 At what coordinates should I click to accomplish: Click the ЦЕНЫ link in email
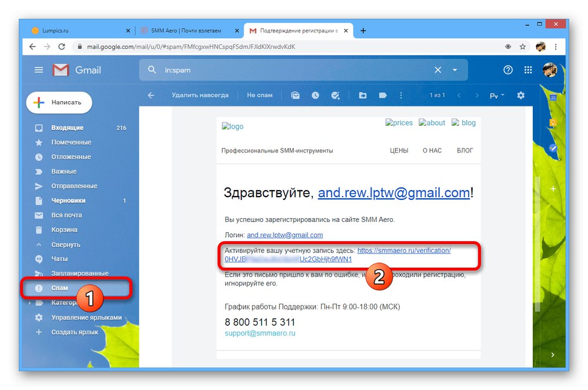coord(399,151)
